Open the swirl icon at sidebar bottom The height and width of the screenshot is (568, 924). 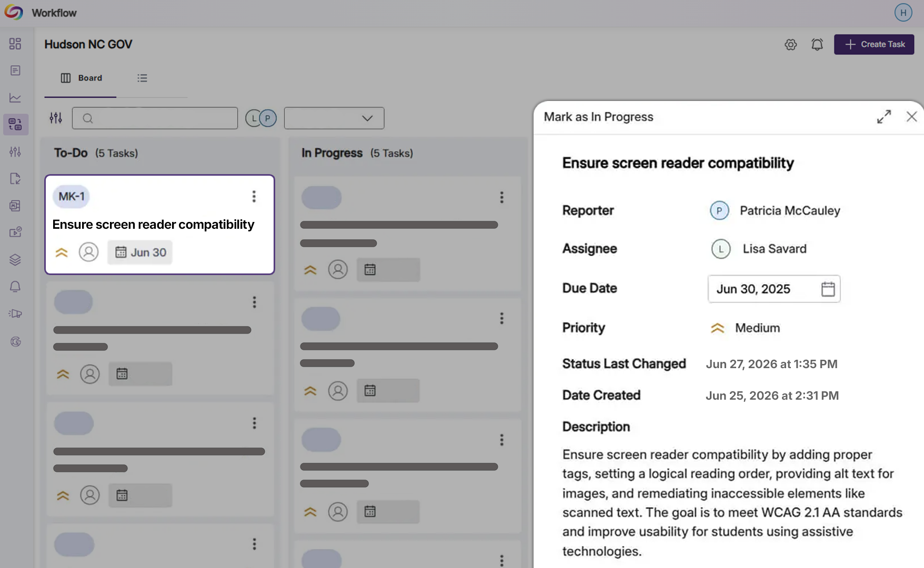pos(15,341)
